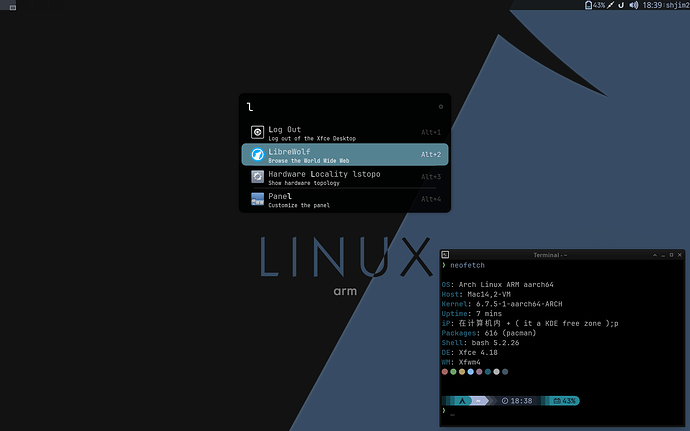Click the Arch logo segment in terminal prompt

pos(462,401)
